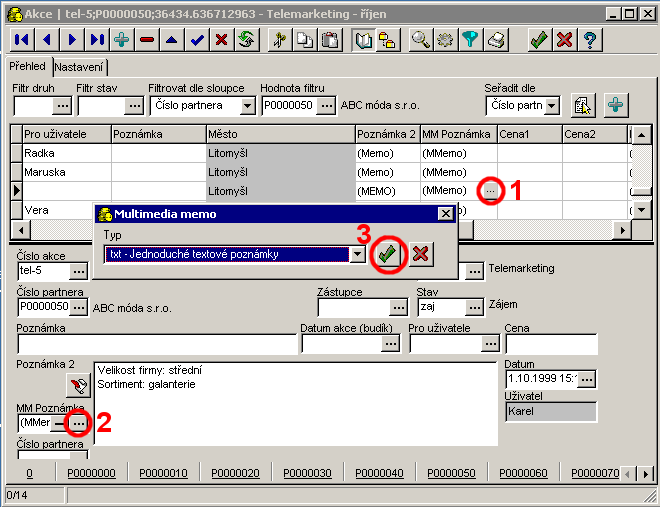The height and width of the screenshot is (507, 660).
Task: Click the printer icon in toolbar
Action: [497, 40]
